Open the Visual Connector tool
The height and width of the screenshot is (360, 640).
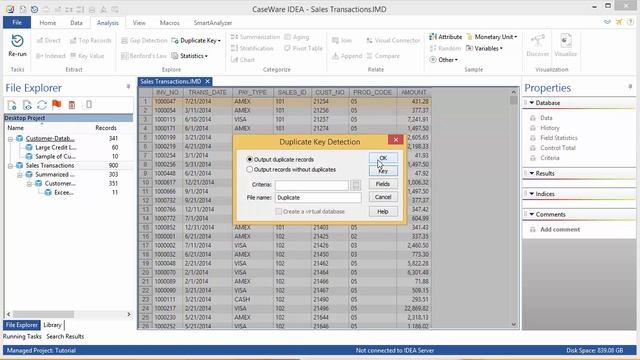(x=393, y=40)
